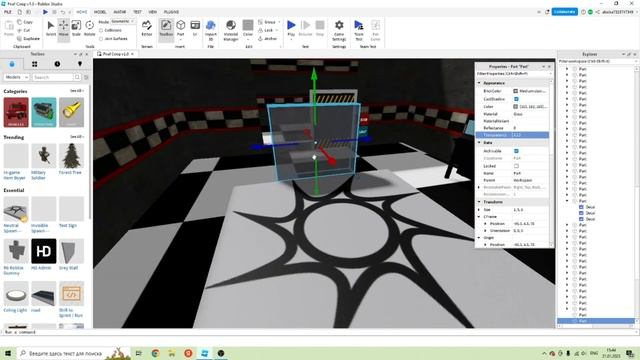Activate the Rotate tool
Screen dimensions: 640x360
89,29
